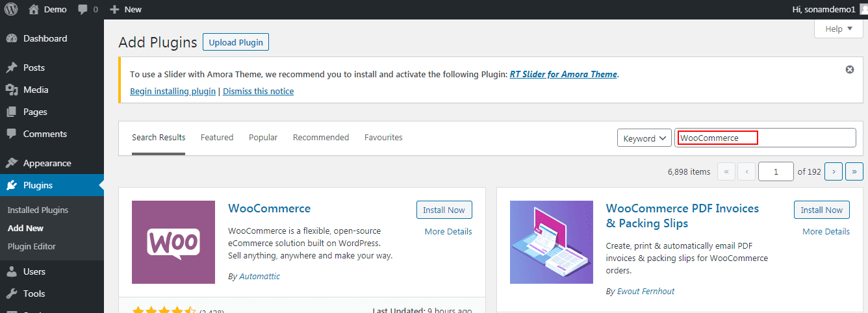Viewport: 868px width, 313px height.
Task: Expand the Help dropdown tab
Action: coord(839,29)
